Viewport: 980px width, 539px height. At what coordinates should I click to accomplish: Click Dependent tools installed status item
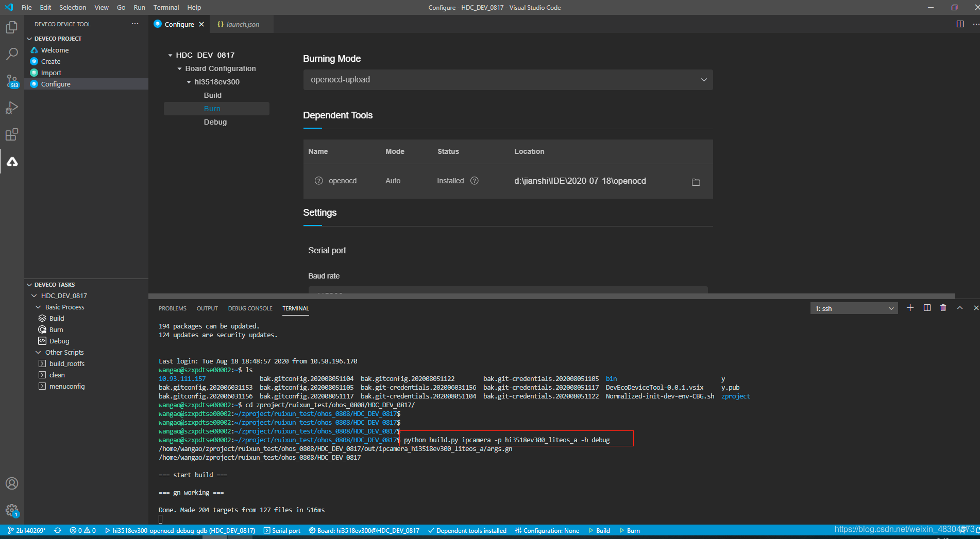pyautogui.click(x=467, y=531)
